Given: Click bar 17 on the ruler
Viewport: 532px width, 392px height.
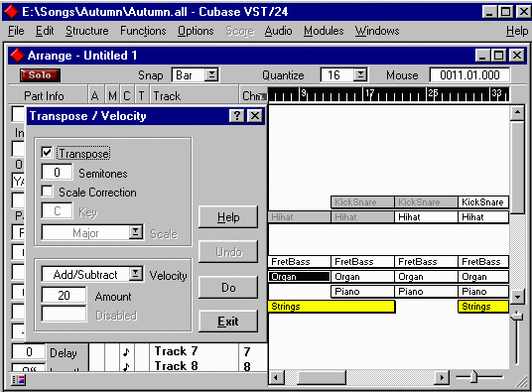Looking at the screenshot, I should pyautogui.click(x=369, y=92).
